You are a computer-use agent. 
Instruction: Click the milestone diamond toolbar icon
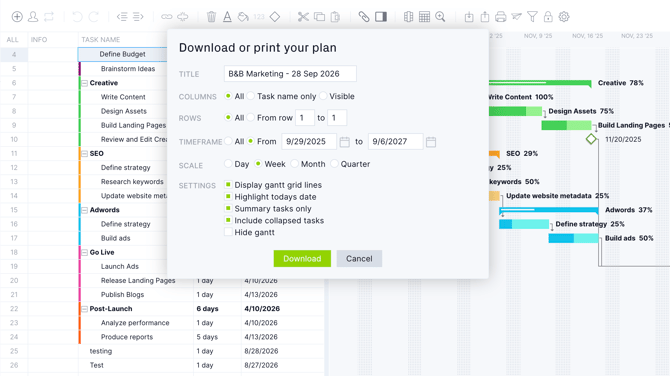[275, 17]
